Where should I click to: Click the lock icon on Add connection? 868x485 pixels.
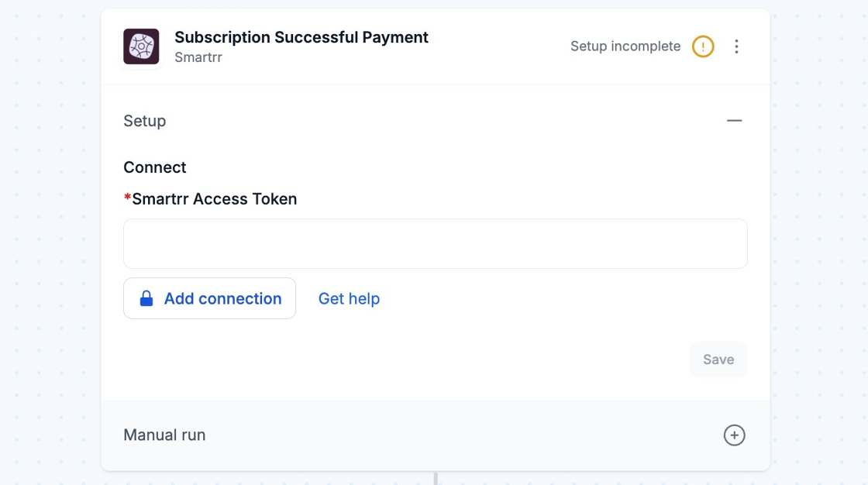pyautogui.click(x=146, y=299)
